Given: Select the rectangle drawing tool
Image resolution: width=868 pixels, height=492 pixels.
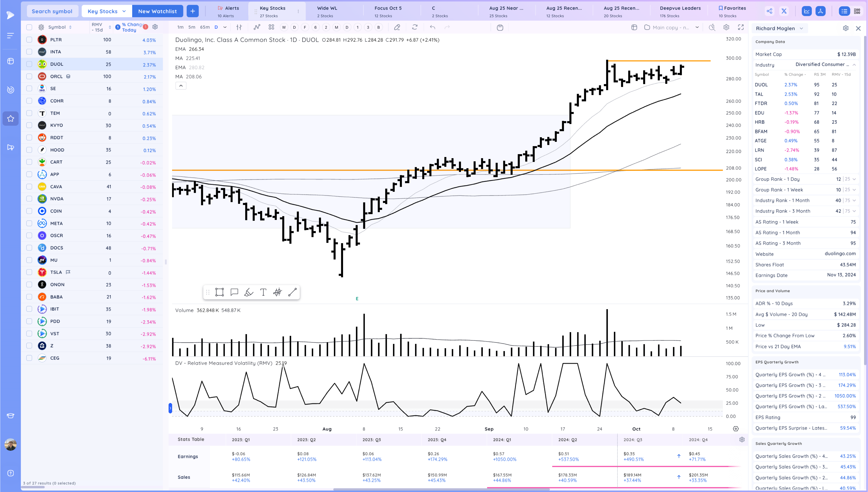Looking at the screenshot, I should 219,292.
